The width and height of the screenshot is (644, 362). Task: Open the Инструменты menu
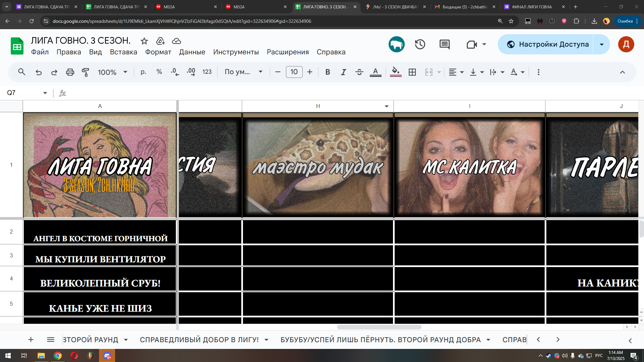(236, 52)
